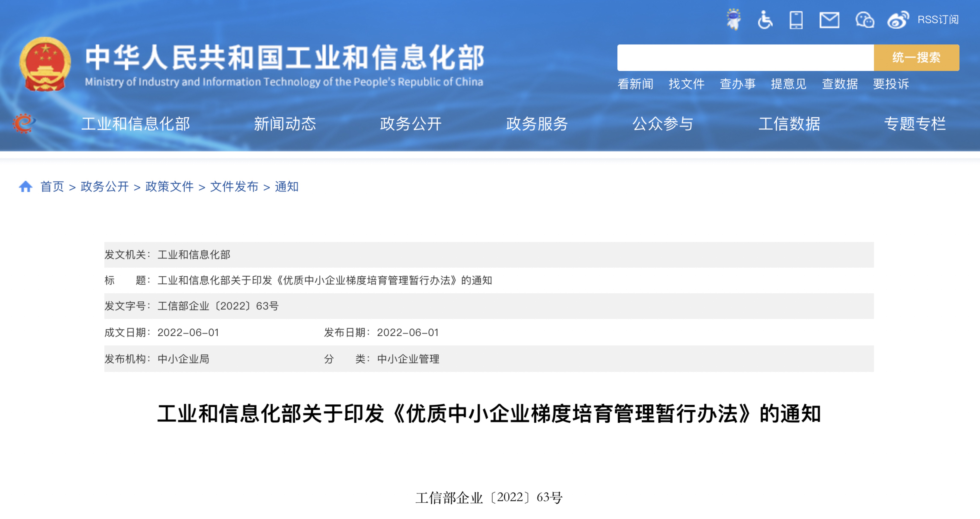Viewport: 980px width, 519px height.
Task: Click 成文日期 value 2022-06-01
Action: click(x=188, y=333)
